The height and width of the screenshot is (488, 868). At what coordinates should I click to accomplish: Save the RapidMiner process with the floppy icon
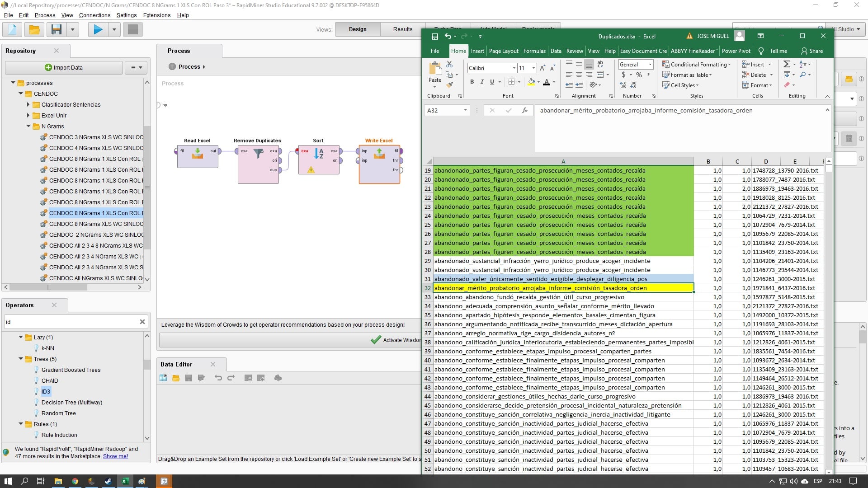57,30
